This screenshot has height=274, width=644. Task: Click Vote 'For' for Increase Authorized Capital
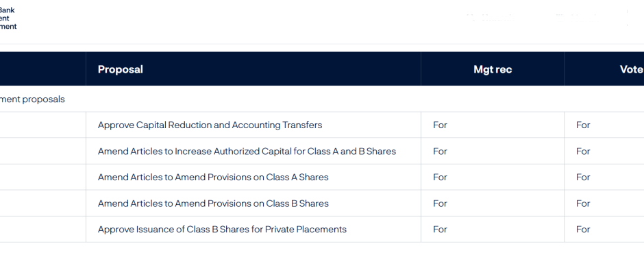click(x=583, y=151)
